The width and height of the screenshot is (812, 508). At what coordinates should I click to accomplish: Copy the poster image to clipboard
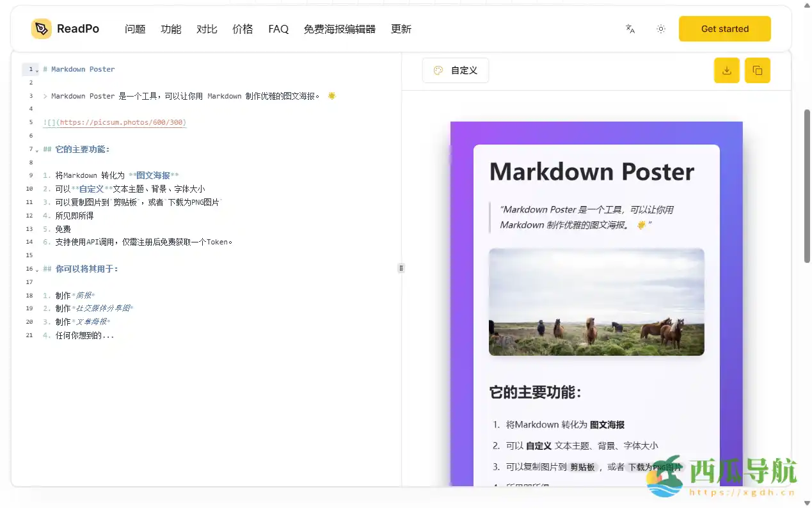[x=758, y=70]
